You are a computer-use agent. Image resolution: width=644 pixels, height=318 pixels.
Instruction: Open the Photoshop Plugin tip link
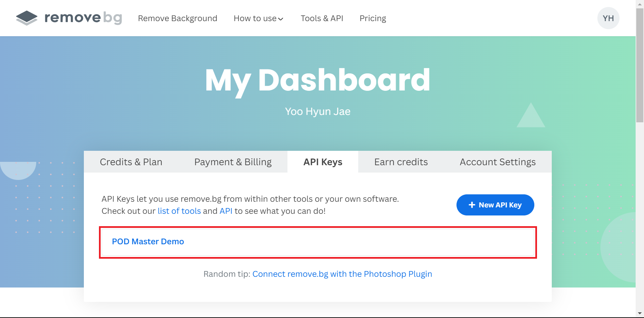[x=342, y=274]
